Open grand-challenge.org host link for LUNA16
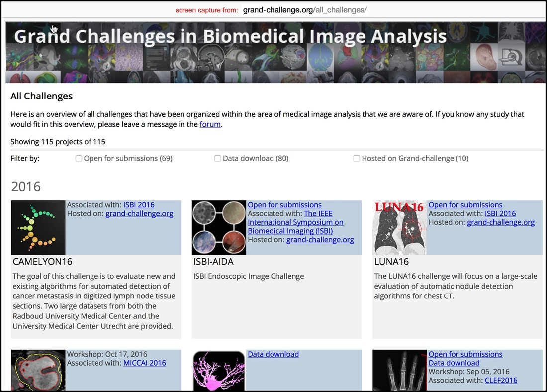 501,222
